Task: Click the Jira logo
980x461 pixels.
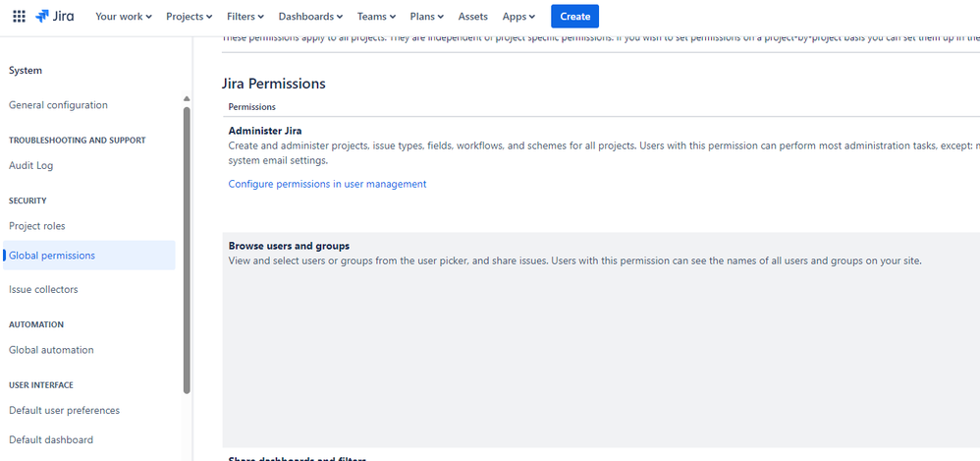Action: coord(54,17)
